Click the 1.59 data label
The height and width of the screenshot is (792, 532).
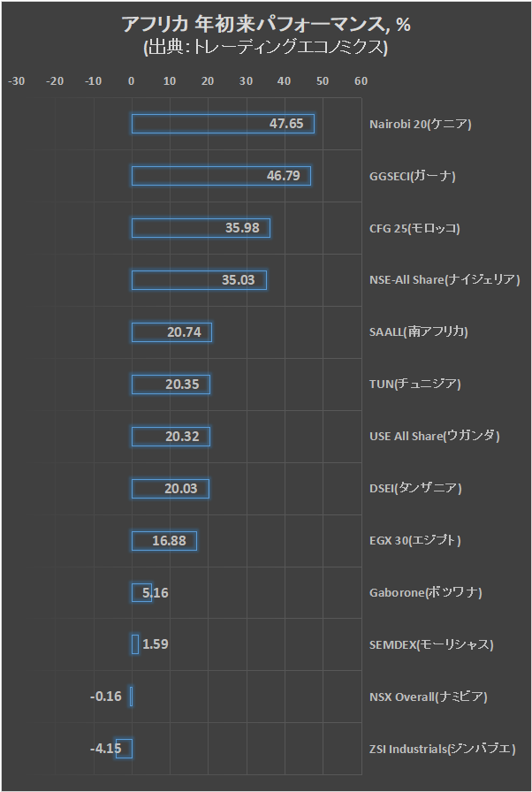[156, 644]
